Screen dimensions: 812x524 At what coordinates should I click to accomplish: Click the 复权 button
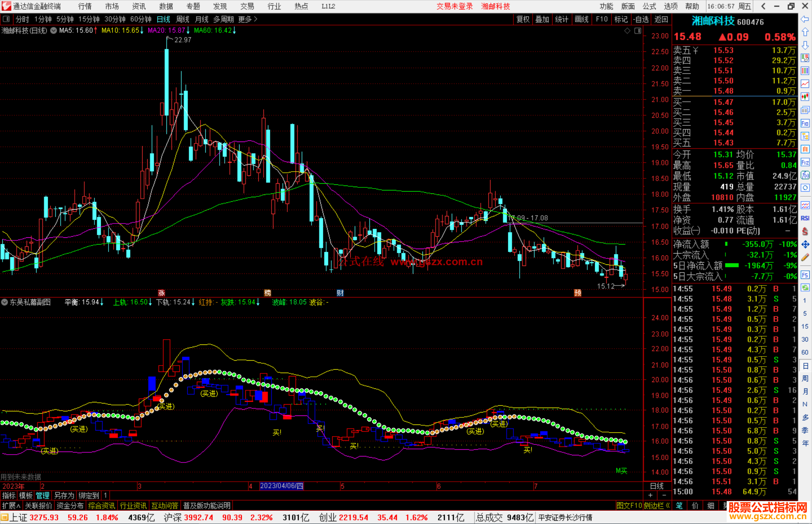coord(523,19)
